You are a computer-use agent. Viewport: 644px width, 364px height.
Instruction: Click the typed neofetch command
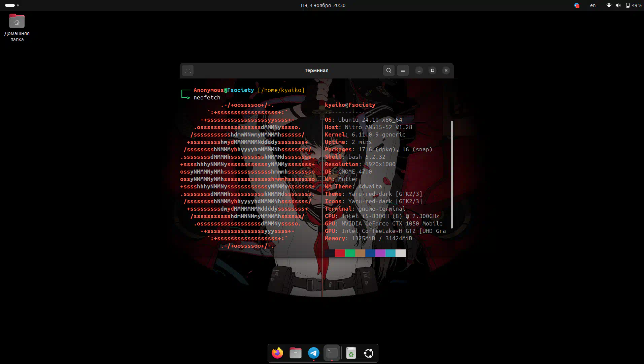click(207, 97)
